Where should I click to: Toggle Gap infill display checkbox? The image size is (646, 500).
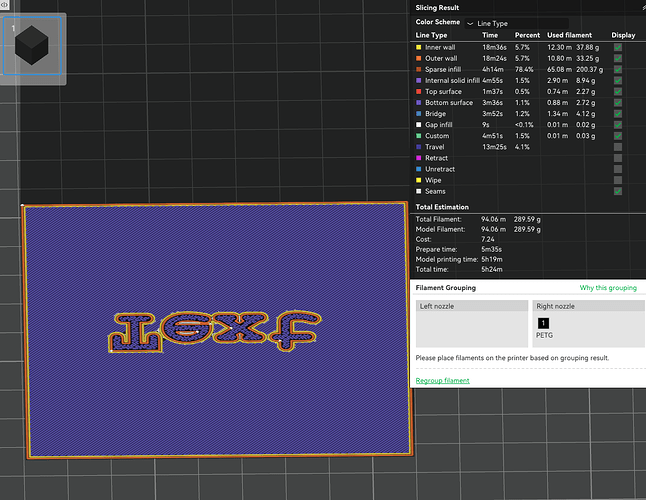click(x=618, y=125)
